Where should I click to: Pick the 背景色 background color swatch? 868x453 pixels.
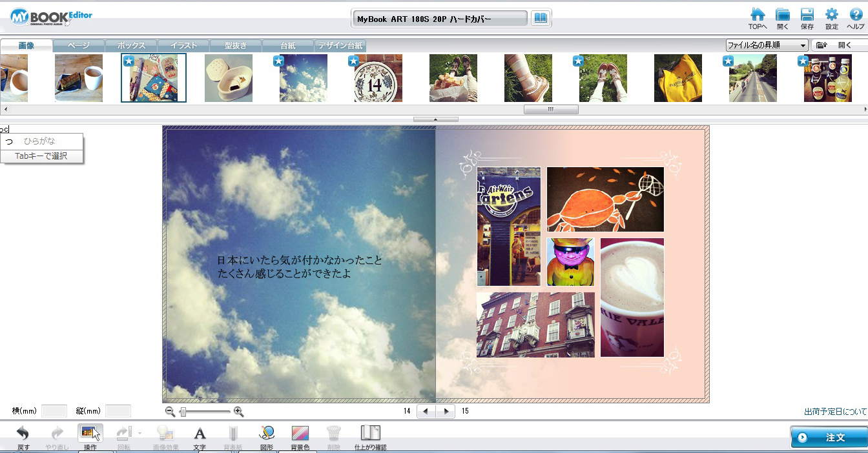point(300,434)
